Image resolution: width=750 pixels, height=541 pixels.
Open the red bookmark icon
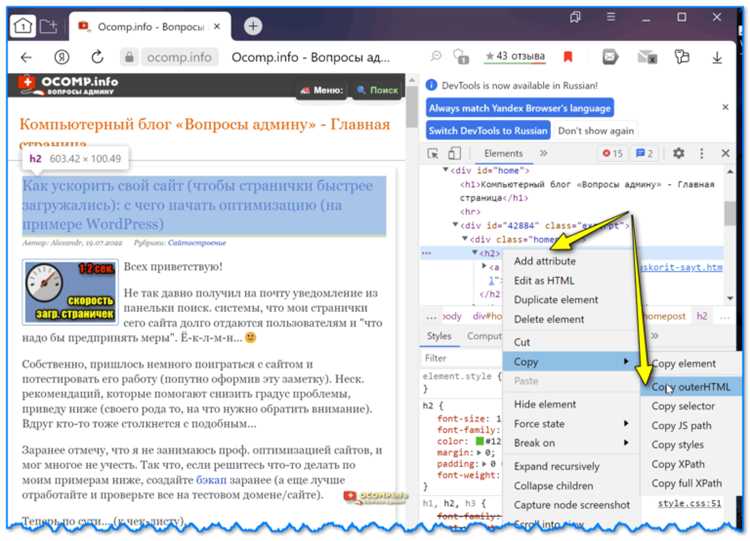coord(568,57)
